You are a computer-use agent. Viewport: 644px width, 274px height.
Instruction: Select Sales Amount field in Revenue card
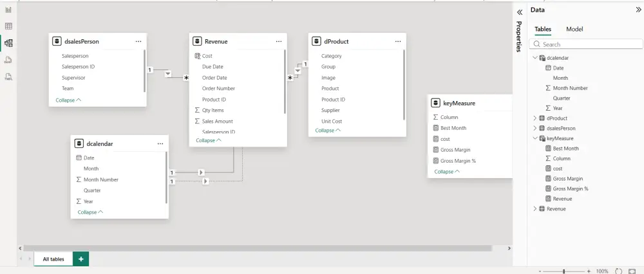(x=217, y=121)
